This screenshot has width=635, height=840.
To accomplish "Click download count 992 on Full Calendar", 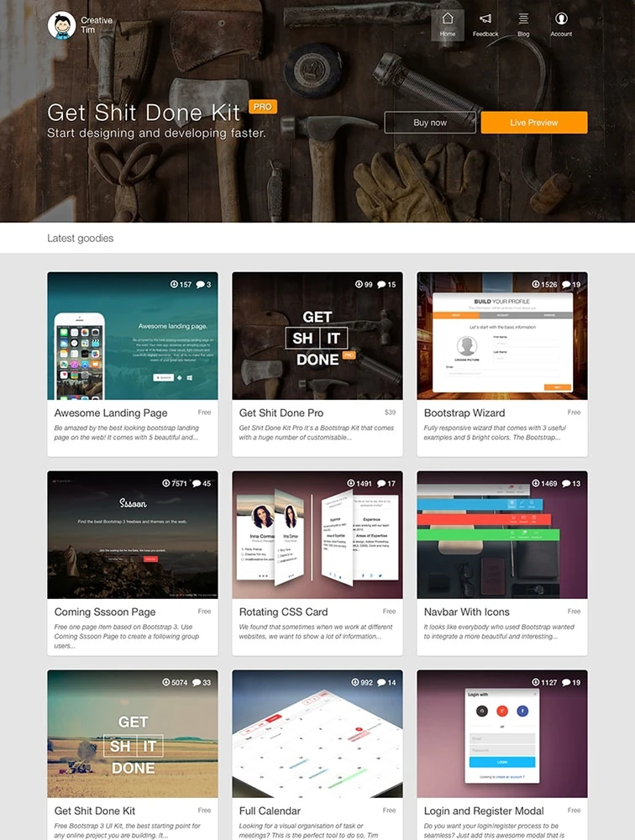I will pos(362,682).
